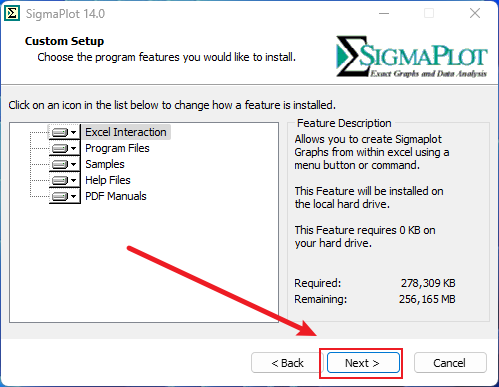Open the PDF Manuals feature install dropdown

click(x=65, y=196)
